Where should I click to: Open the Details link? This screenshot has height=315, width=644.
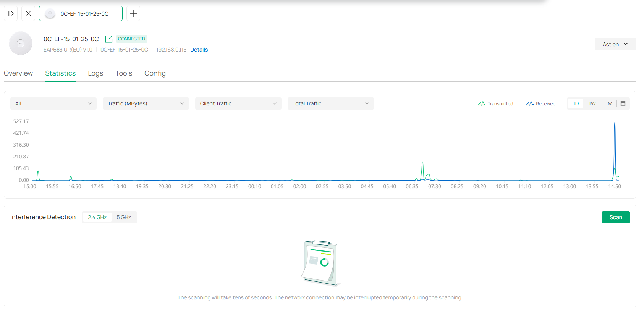click(x=199, y=50)
